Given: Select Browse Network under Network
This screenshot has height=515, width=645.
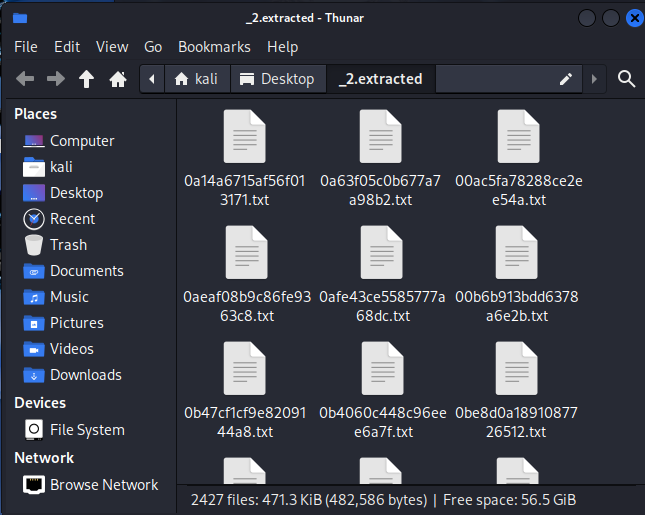Looking at the screenshot, I should click(90, 485).
